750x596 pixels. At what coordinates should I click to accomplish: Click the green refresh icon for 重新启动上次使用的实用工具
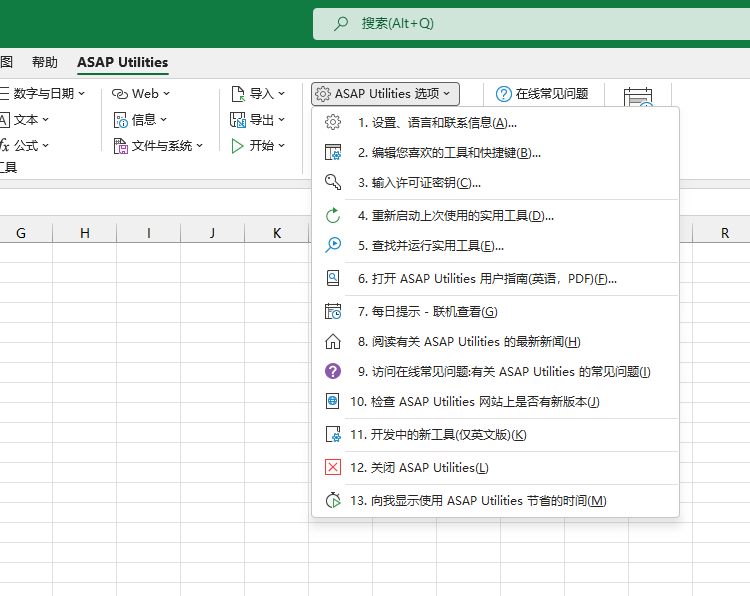[333, 215]
